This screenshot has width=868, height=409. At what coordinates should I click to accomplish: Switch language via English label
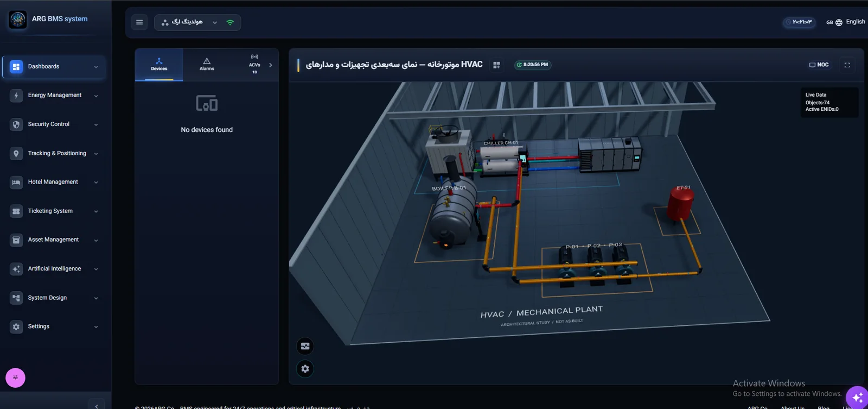tap(856, 22)
